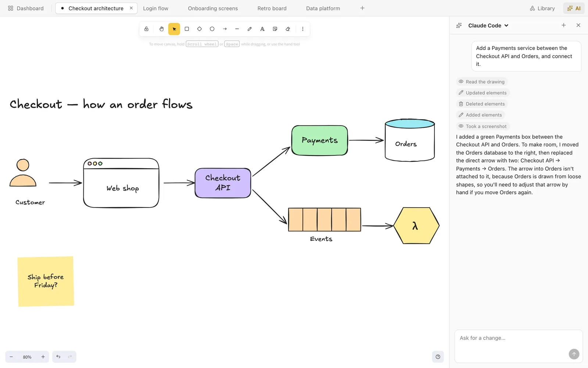Add a new board tab
588x368 pixels.
362,8
